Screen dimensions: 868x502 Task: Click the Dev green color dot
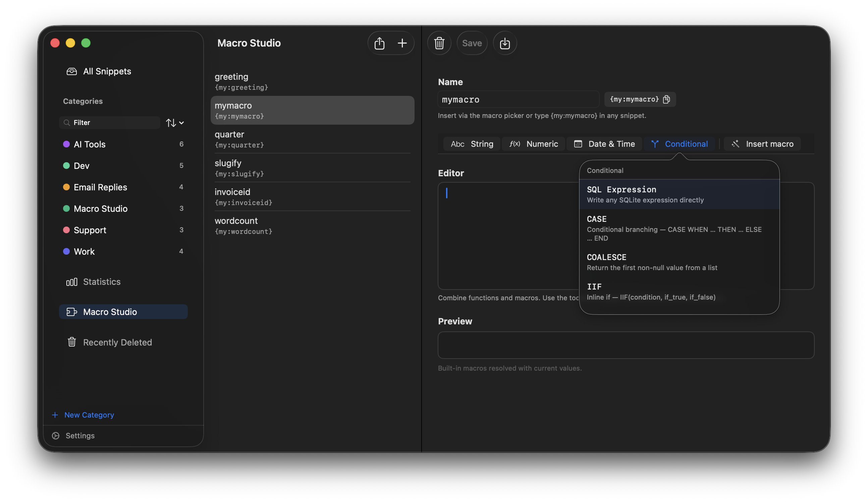pos(66,166)
